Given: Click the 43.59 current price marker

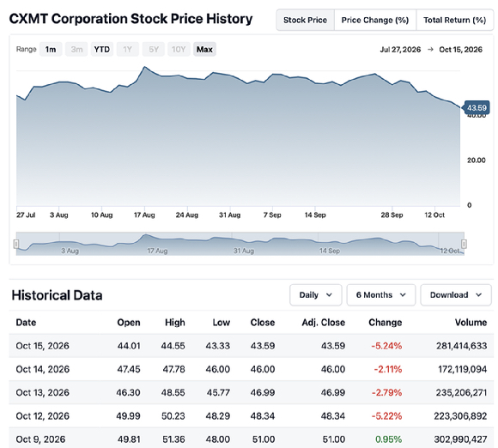Looking at the screenshot, I should [x=476, y=107].
